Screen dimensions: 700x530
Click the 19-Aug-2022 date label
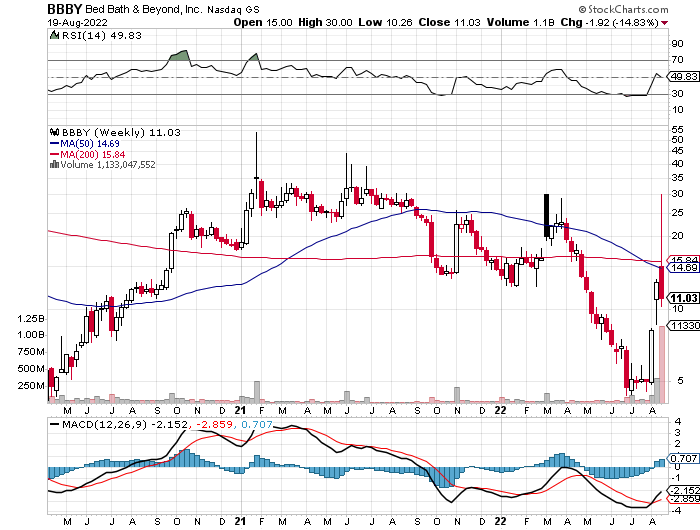77,22
